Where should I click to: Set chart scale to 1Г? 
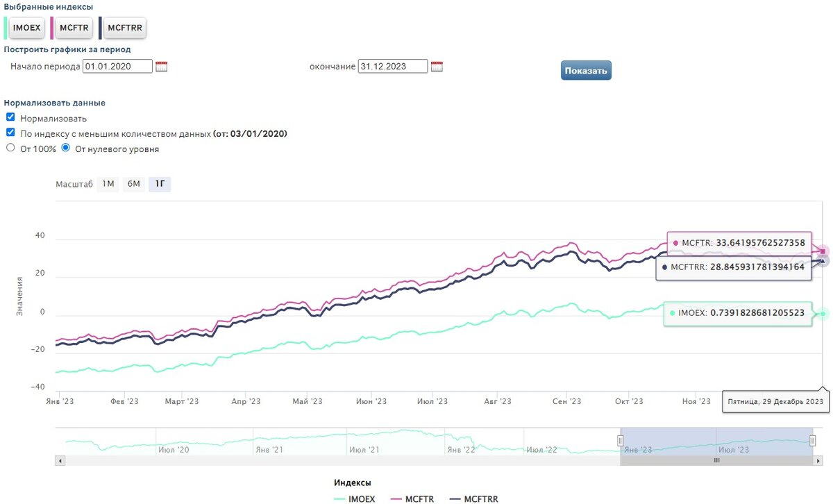coord(160,184)
